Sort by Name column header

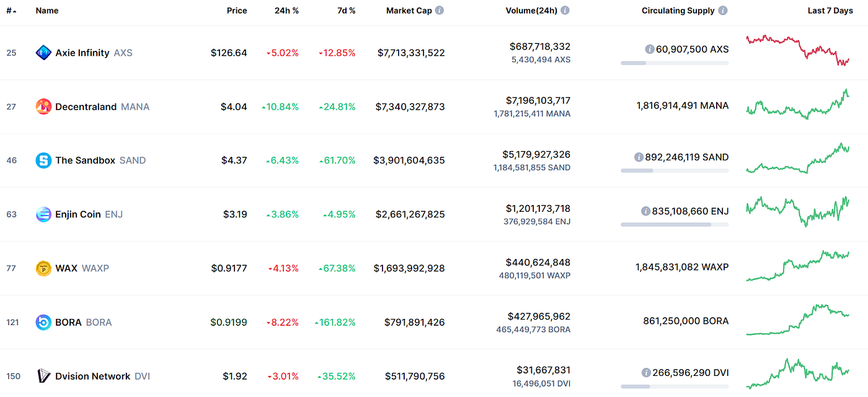[x=47, y=11]
